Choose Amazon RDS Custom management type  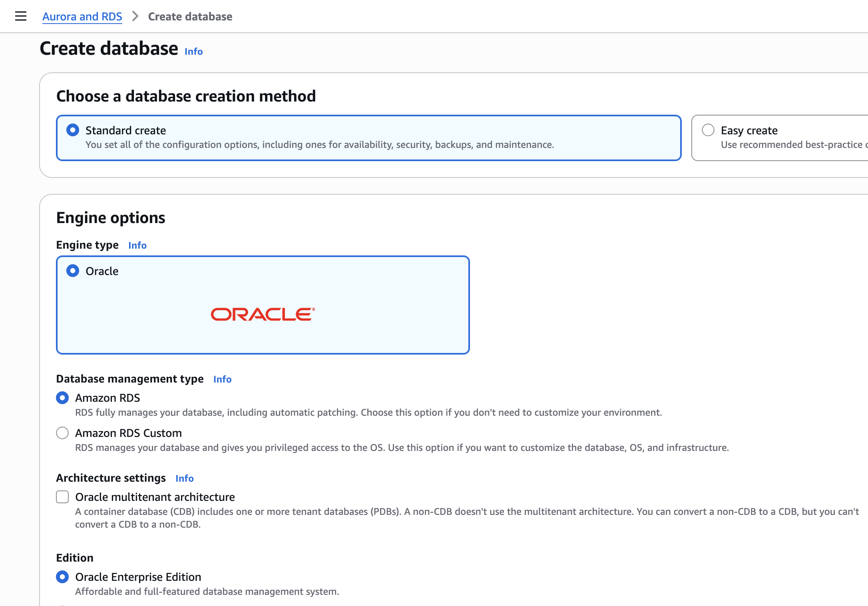(62, 433)
